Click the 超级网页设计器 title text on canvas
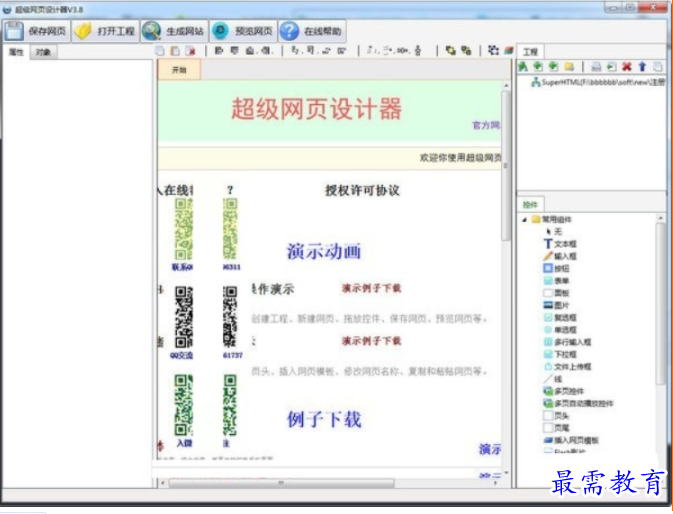The height and width of the screenshot is (514, 673). [317, 108]
